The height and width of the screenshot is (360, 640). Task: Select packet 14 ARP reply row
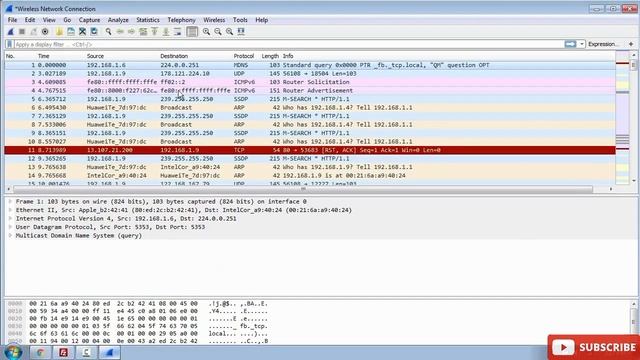click(x=310, y=176)
